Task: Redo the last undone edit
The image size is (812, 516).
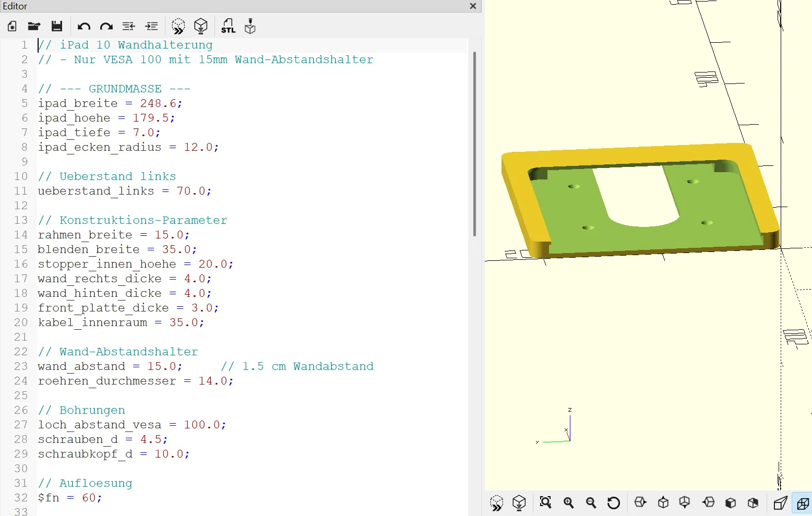Action: pyautogui.click(x=106, y=26)
